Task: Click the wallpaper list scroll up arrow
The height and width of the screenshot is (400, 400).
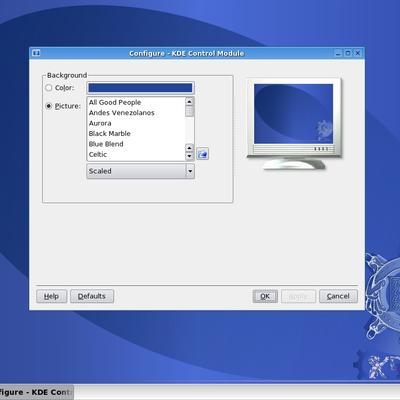Action: tap(189, 101)
